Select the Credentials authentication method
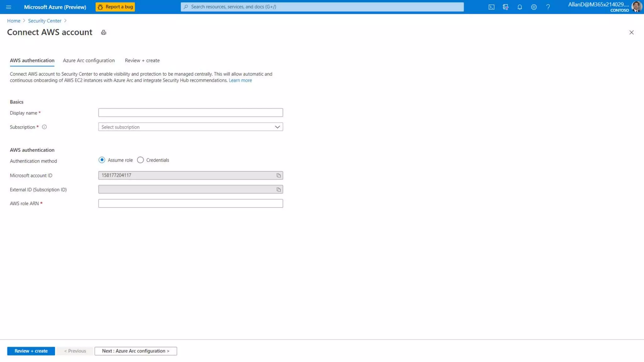This screenshot has width=644, height=362. point(140,160)
